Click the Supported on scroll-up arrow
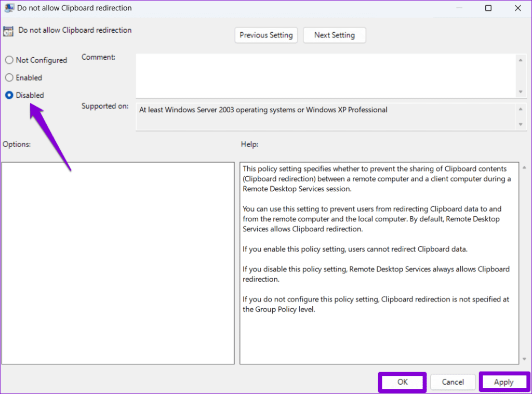Image resolution: width=532 pixels, height=394 pixels. [x=521, y=108]
